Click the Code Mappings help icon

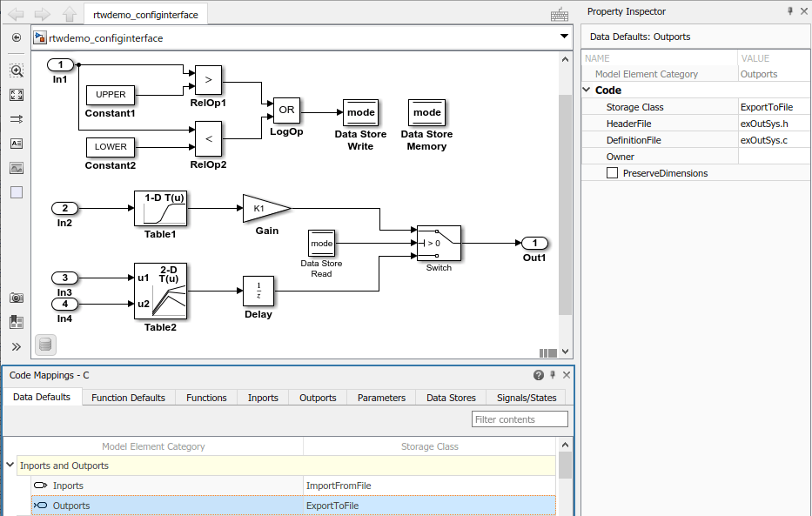click(x=539, y=375)
